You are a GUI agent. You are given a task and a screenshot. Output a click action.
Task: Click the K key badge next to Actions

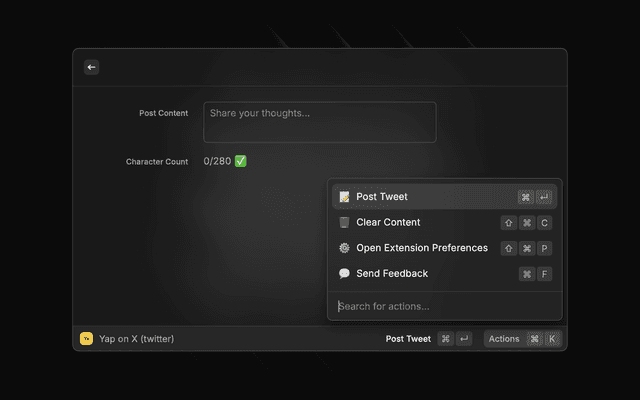click(x=552, y=339)
